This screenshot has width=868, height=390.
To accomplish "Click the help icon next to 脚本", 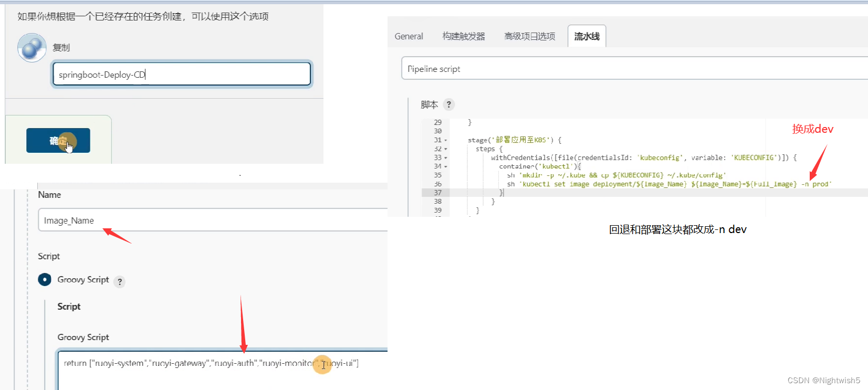I will pos(448,104).
